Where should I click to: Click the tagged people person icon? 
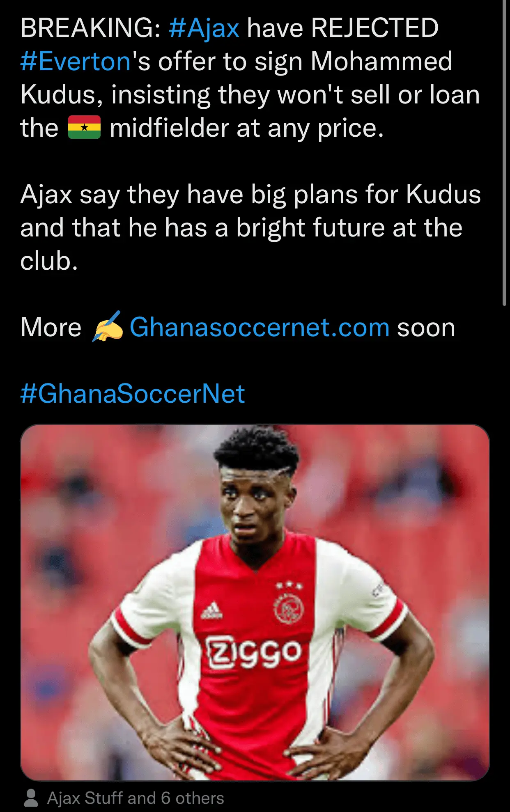[x=31, y=798]
